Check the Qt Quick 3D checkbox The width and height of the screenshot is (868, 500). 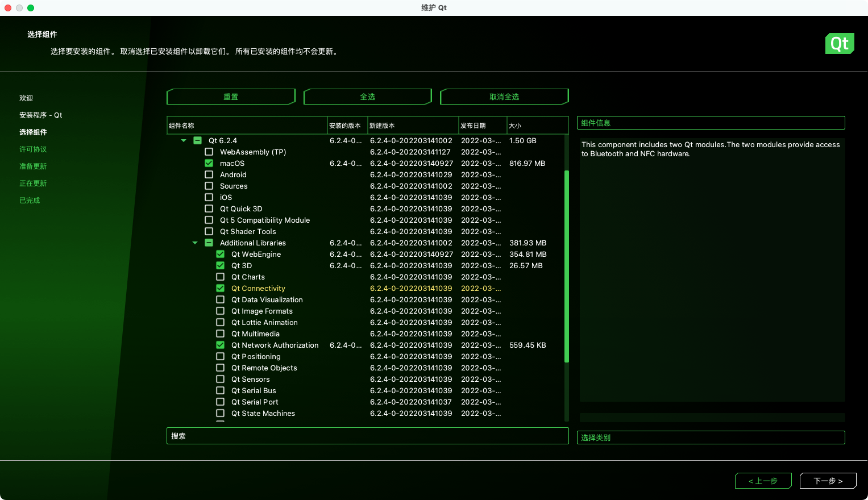coord(209,209)
